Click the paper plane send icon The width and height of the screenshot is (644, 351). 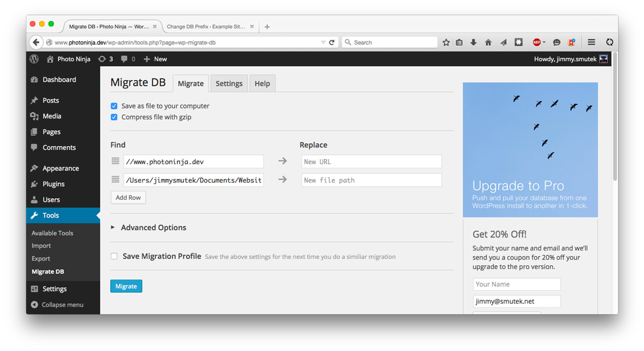point(503,42)
